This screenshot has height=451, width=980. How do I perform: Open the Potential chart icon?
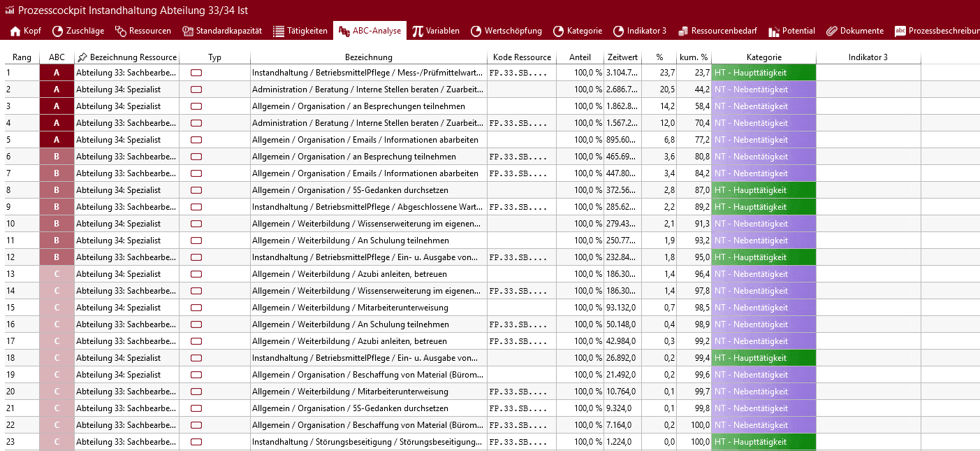773,31
